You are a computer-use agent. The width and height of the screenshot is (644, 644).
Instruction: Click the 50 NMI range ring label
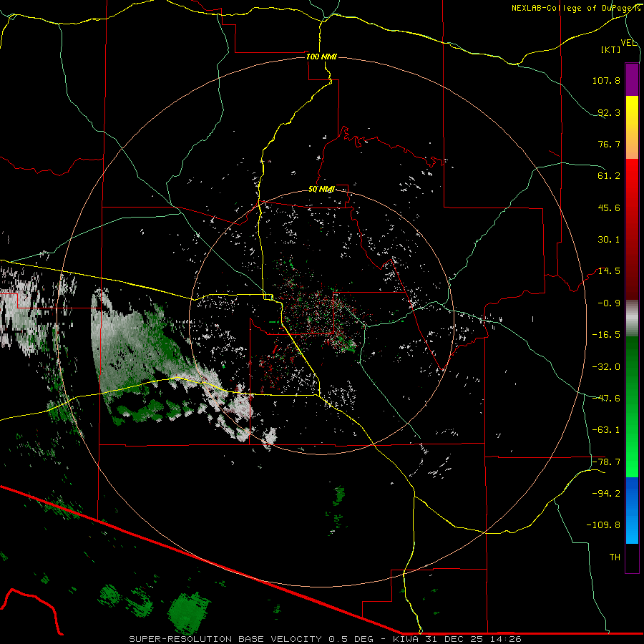(321, 189)
